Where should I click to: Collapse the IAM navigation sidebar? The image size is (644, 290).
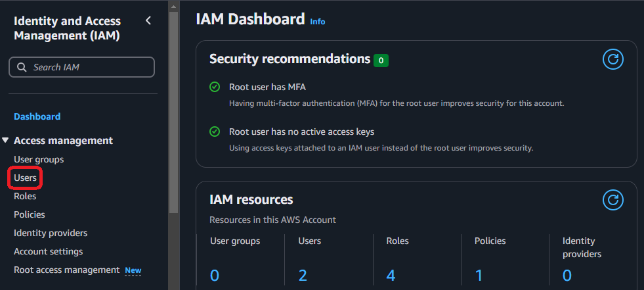point(148,20)
